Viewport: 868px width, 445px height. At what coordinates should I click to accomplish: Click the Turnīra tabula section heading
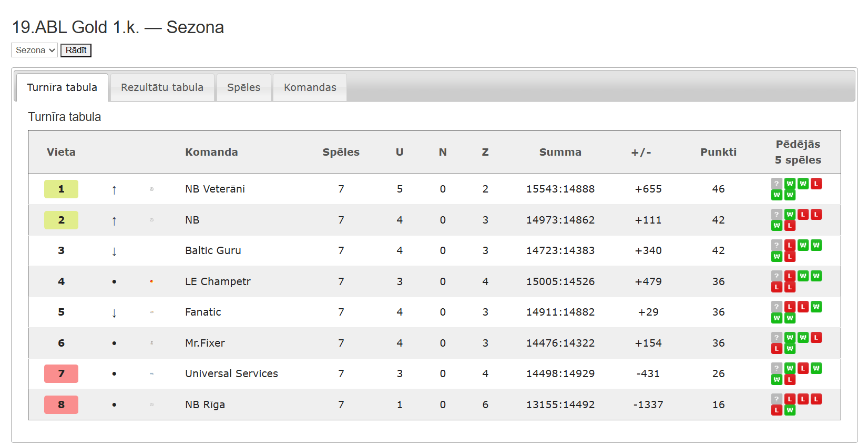64,117
